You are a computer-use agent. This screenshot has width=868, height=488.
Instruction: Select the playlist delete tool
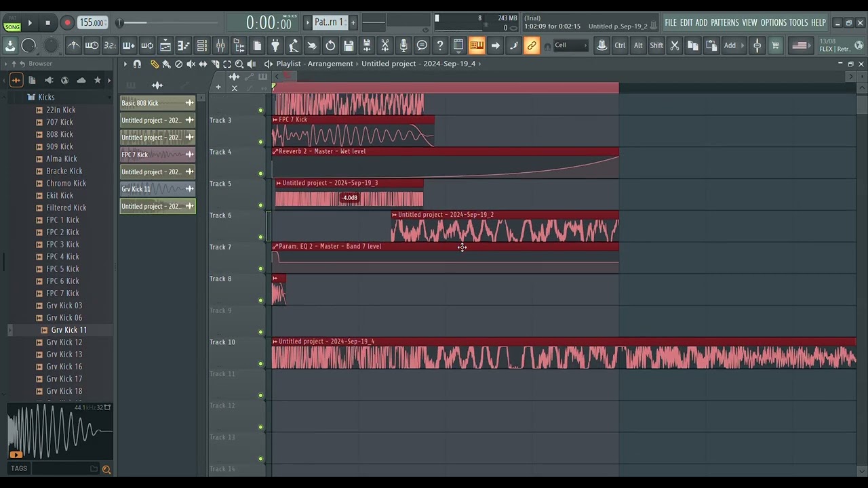coord(178,64)
